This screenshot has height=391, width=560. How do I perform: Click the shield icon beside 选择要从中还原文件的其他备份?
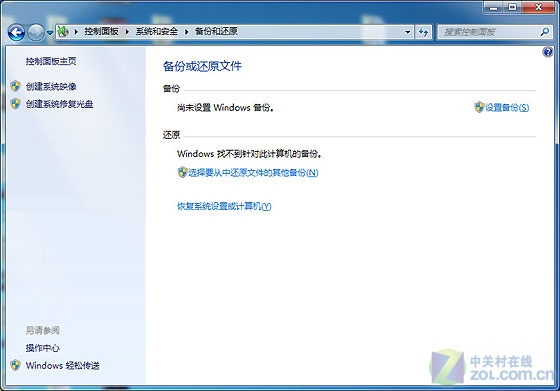click(x=182, y=172)
